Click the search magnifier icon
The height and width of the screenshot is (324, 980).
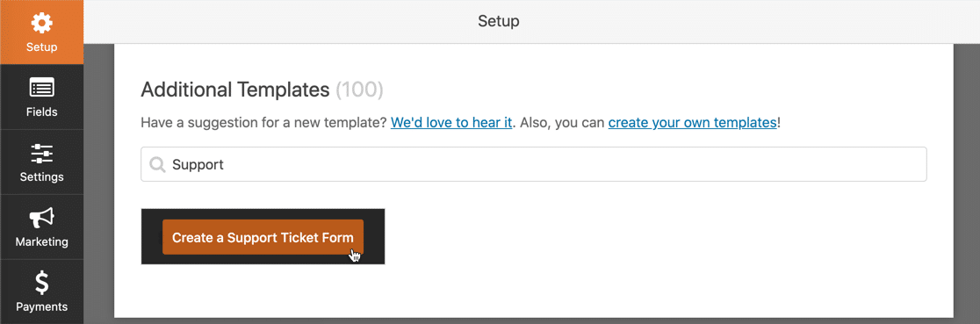click(157, 164)
